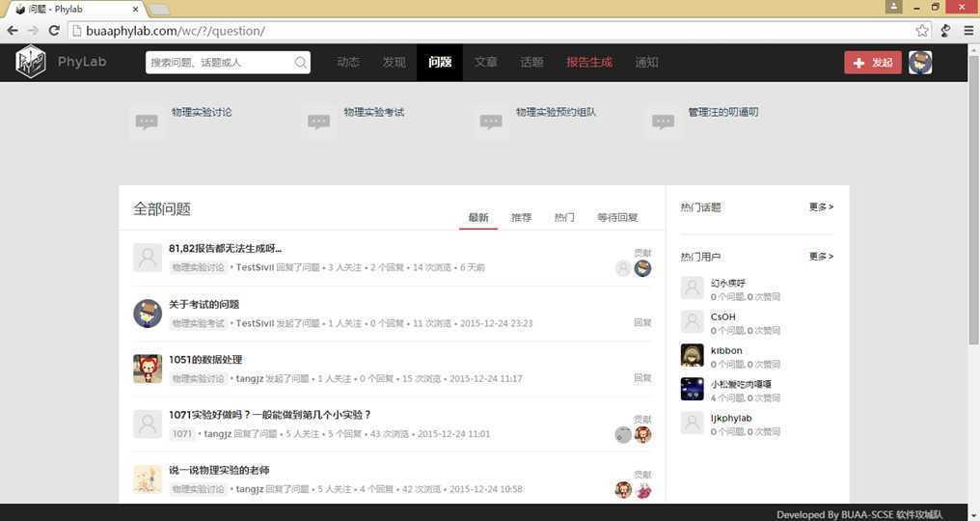
Task: Click username ljkphylab in hot users
Action: (731, 419)
